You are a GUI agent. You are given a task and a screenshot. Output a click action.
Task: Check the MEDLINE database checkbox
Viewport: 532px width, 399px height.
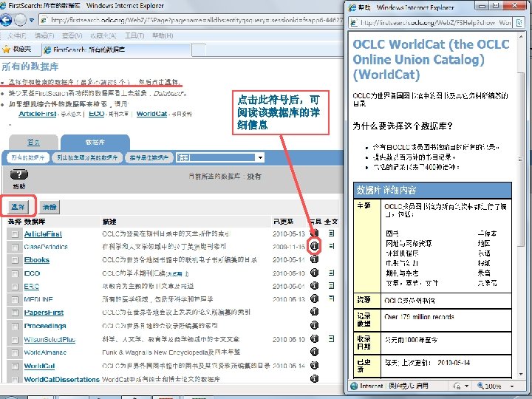(15, 300)
